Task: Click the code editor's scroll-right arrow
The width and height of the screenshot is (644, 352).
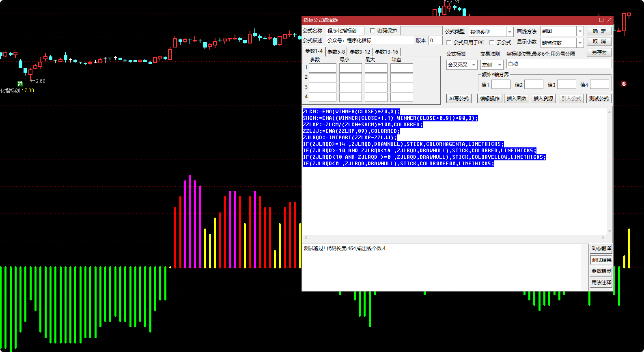Action: 603,238
